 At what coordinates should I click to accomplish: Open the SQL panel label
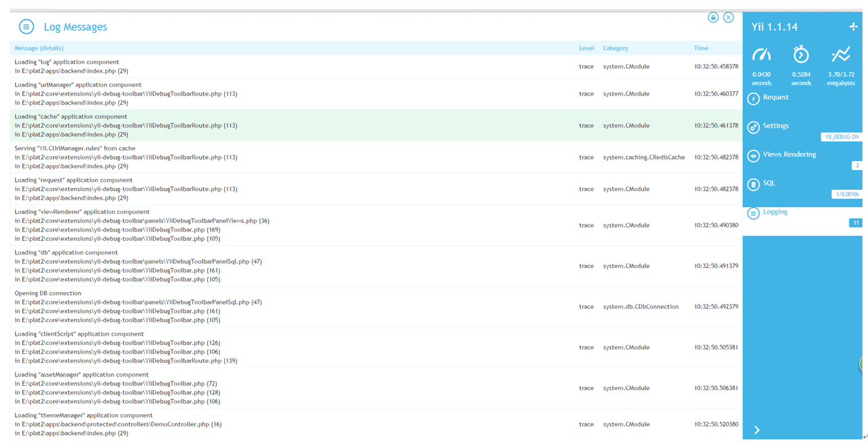click(x=769, y=183)
